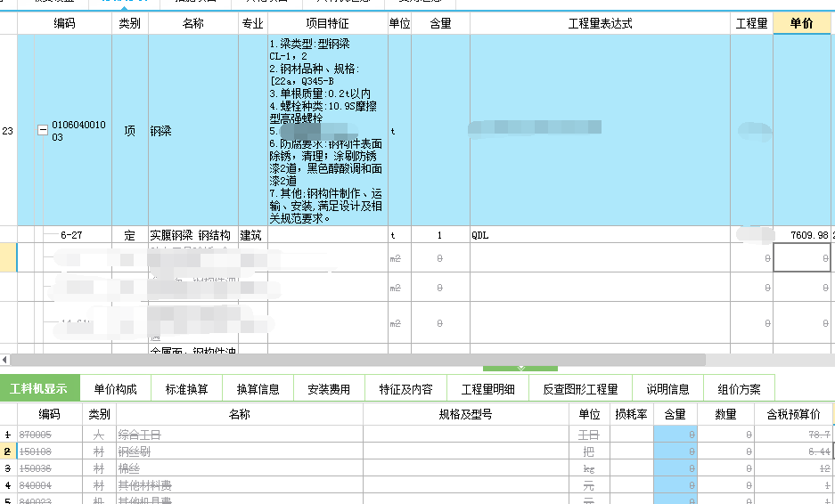
Task: Click the 150036 code cell
Action: (50, 468)
